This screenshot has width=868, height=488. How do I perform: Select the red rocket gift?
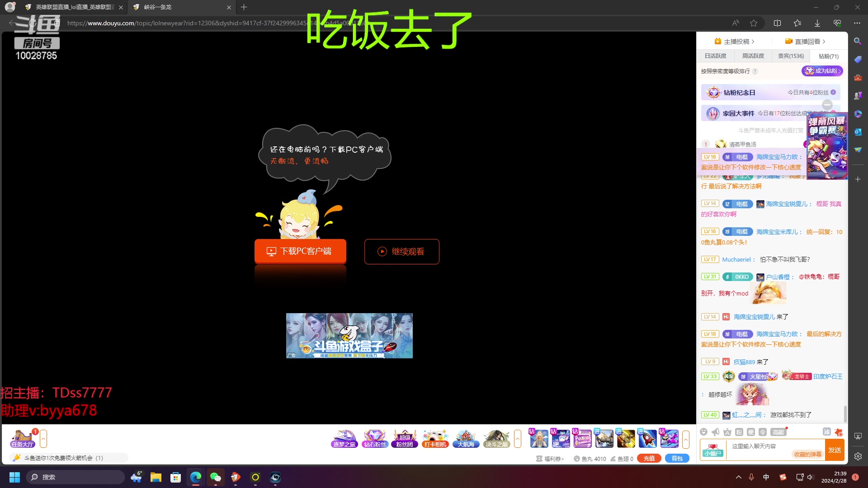[647, 439]
